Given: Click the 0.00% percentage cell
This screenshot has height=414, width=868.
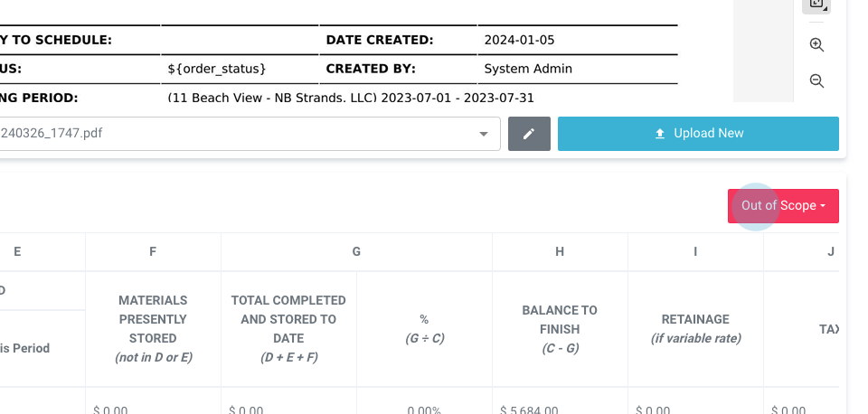Looking at the screenshot, I should coord(423,409).
